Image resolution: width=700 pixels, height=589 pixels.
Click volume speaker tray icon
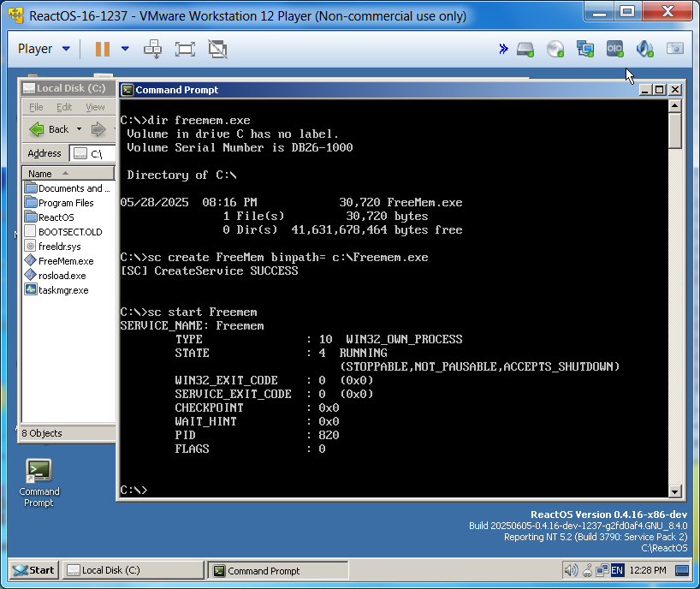pyautogui.click(x=571, y=570)
